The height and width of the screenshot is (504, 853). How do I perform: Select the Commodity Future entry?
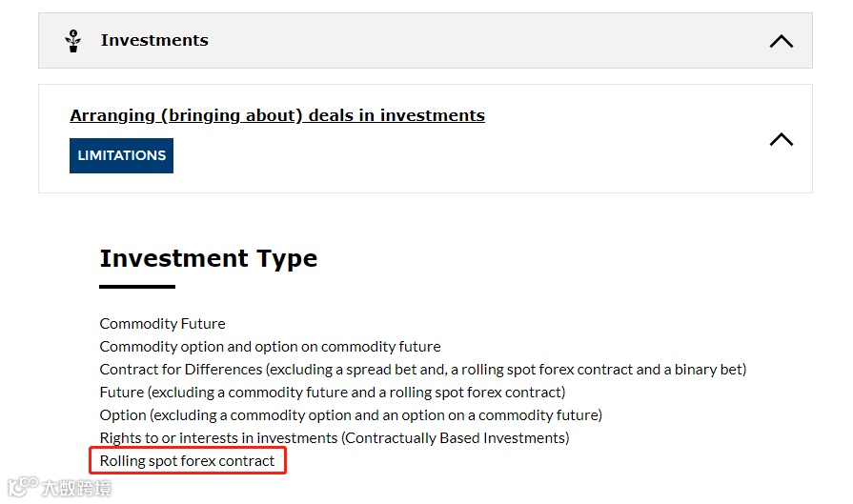(162, 324)
